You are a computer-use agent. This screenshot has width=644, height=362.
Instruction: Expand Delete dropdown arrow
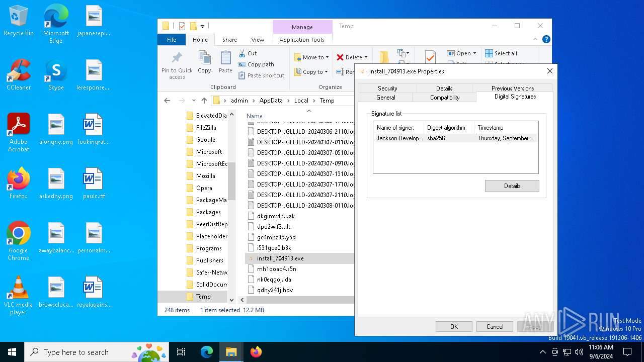pyautogui.click(x=366, y=57)
